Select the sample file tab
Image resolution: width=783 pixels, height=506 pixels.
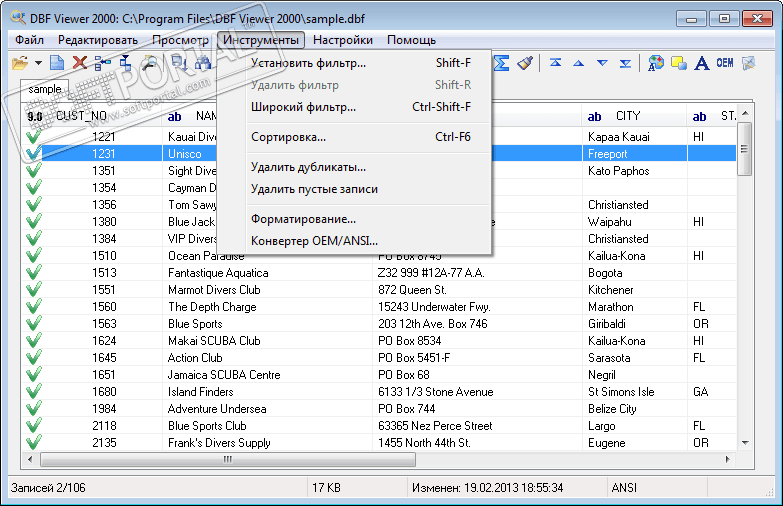pos(44,89)
